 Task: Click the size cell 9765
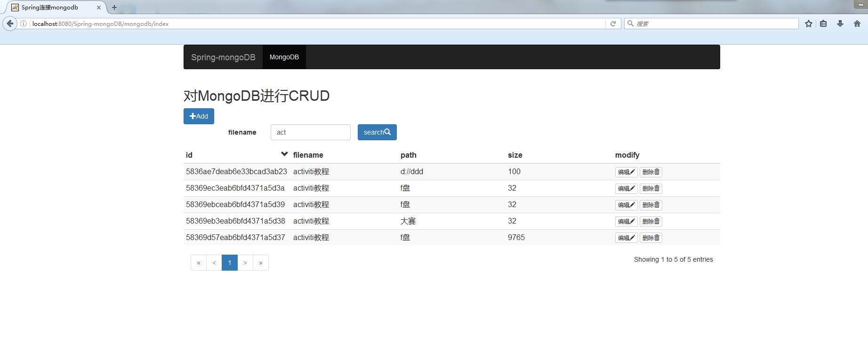pos(516,238)
